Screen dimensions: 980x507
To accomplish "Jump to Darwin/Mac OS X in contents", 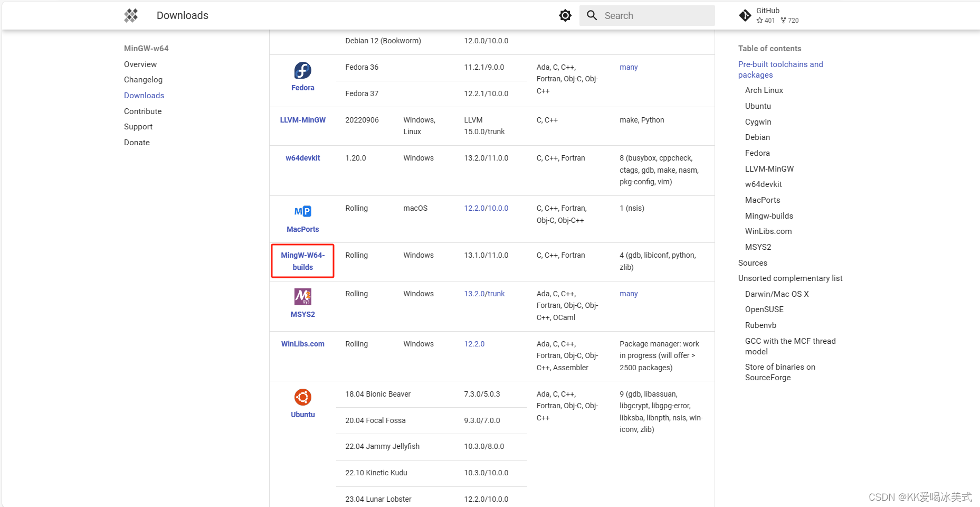I will click(x=777, y=294).
